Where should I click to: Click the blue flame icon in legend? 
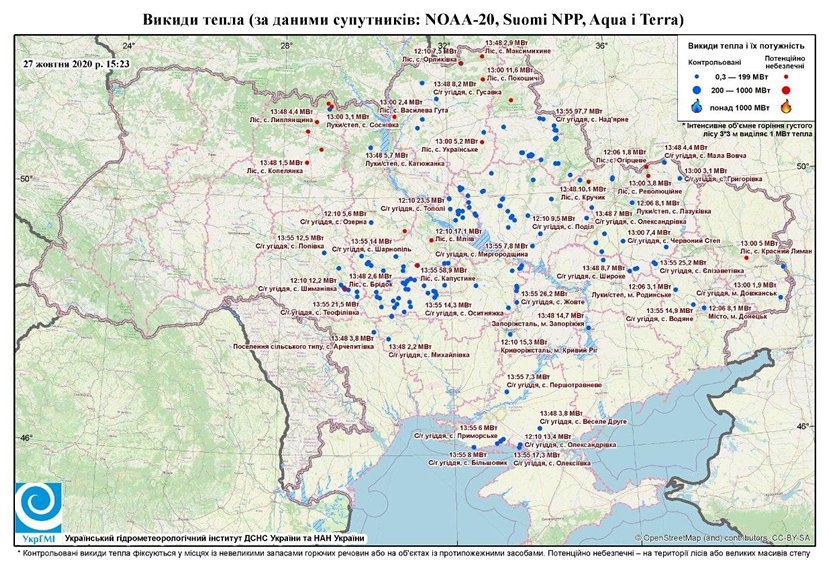pyautogui.click(x=697, y=105)
